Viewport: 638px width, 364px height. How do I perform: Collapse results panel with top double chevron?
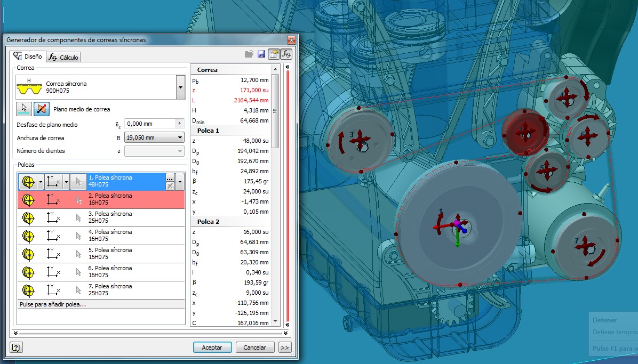click(288, 67)
